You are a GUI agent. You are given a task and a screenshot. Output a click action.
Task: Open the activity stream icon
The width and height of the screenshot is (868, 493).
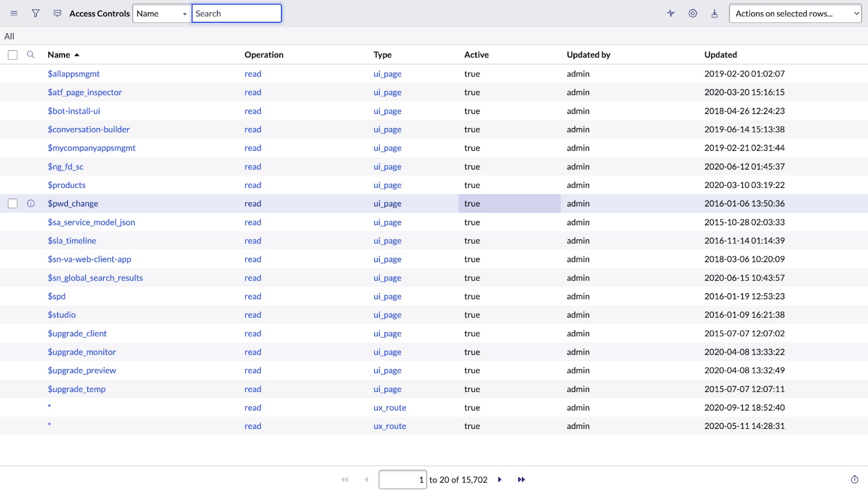[671, 14]
